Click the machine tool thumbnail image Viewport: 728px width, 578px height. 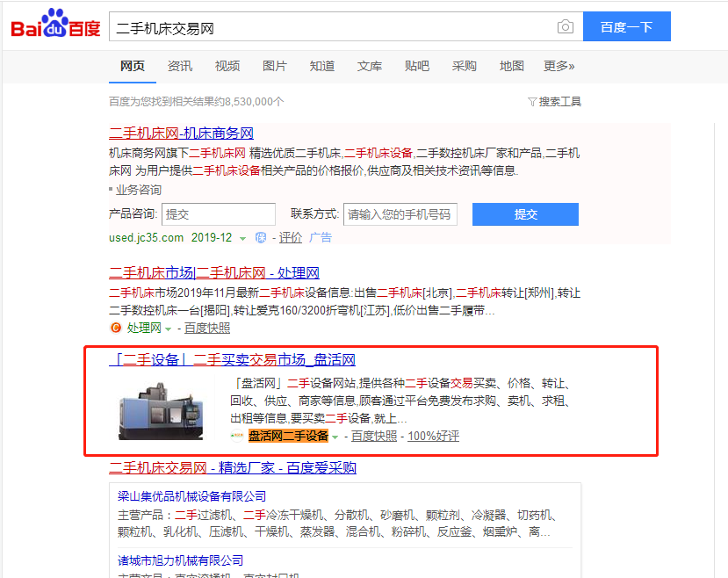pos(161,411)
